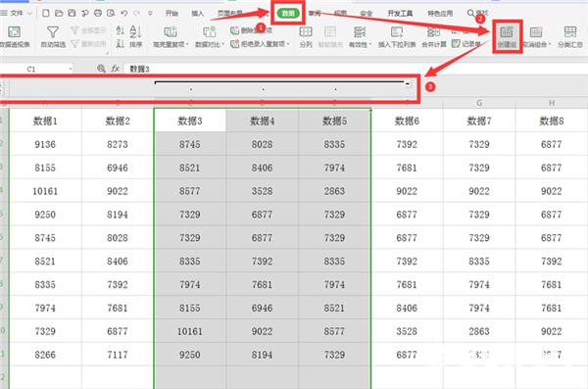The width and height of the screenshot is (588, 389).
Task: Switch to the Security (安全) tab
Action: coord(366,14)
